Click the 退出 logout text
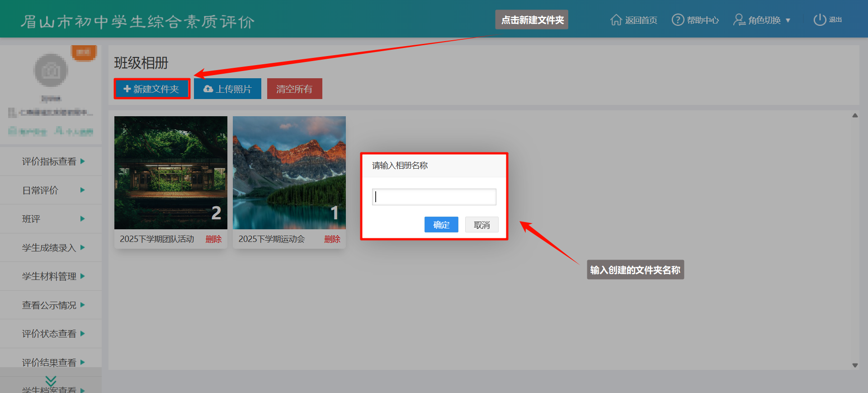 coord(835,20)
